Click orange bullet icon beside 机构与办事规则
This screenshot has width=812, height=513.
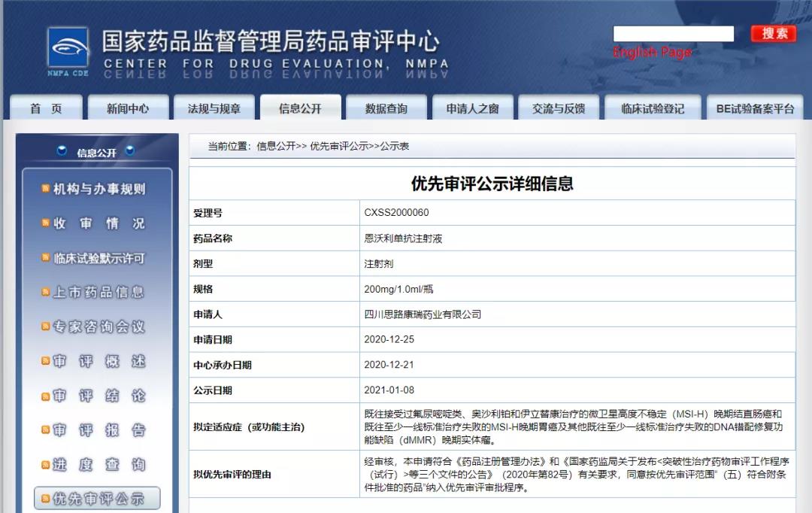point(46,189)
